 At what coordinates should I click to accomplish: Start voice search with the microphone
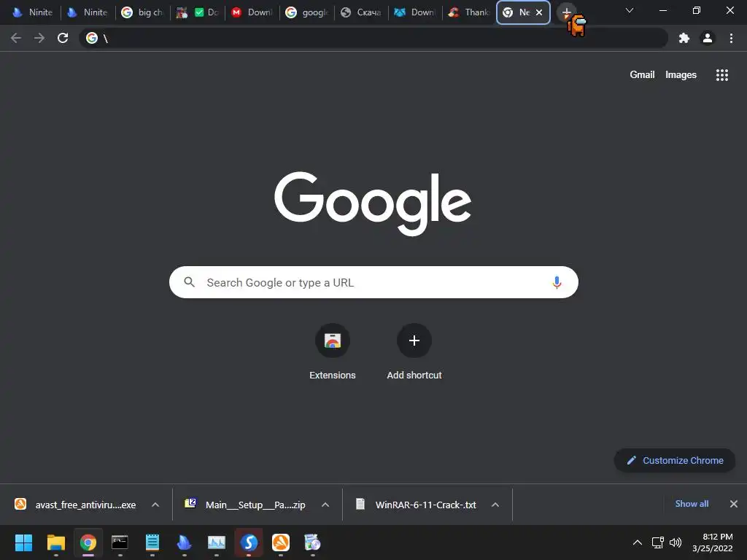click(557, 282)
